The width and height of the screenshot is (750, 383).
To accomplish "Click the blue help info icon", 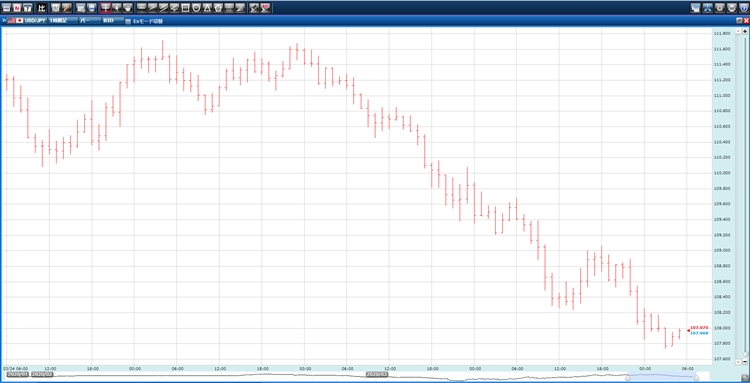I will (744, 8).
